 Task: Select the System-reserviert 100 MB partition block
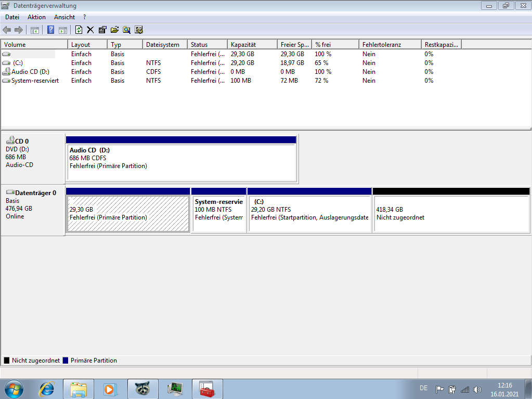(219, 210)
